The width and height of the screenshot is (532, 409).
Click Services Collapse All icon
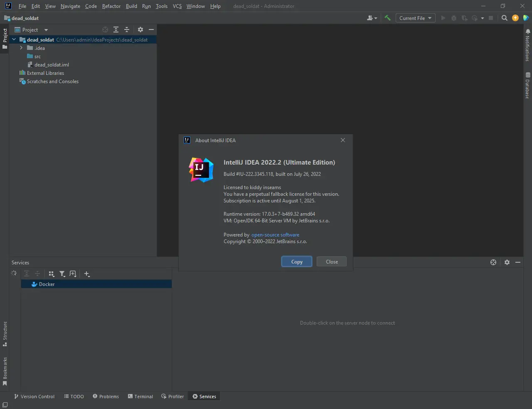(37, 273)
